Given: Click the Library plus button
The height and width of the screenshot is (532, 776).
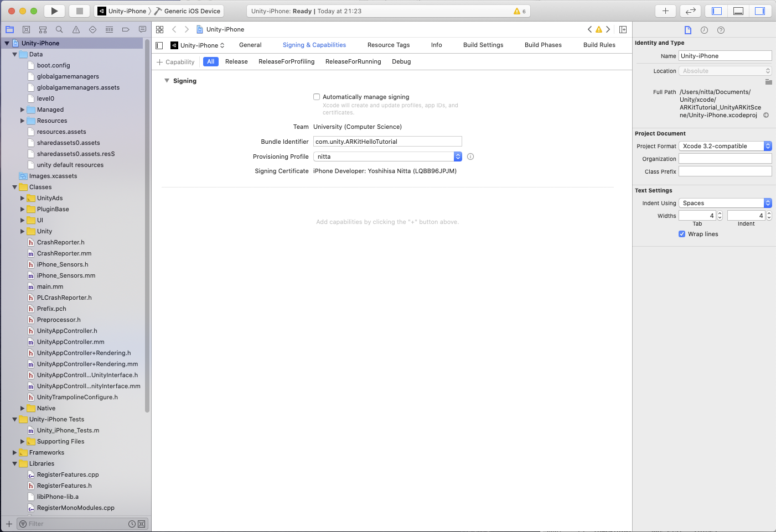Looking at the screenshot, I should [665, 11].
